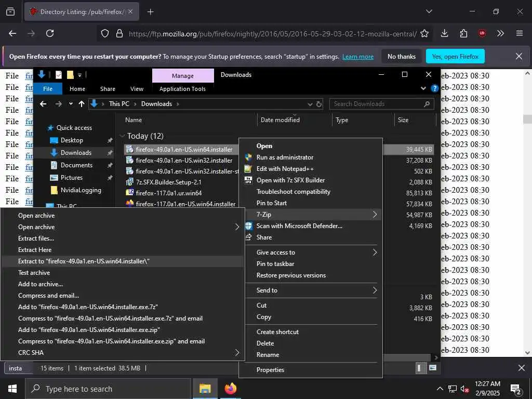Reload the Firefox page
Screen dimensions: 532x399
[50, 33]
